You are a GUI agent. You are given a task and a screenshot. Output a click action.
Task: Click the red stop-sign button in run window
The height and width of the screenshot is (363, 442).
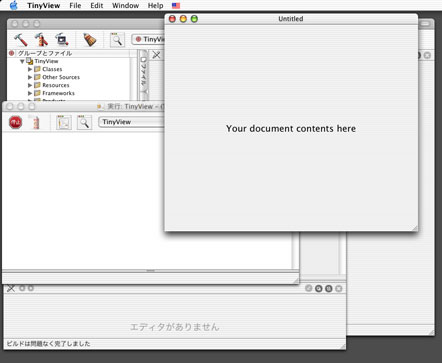coord(15,122)
